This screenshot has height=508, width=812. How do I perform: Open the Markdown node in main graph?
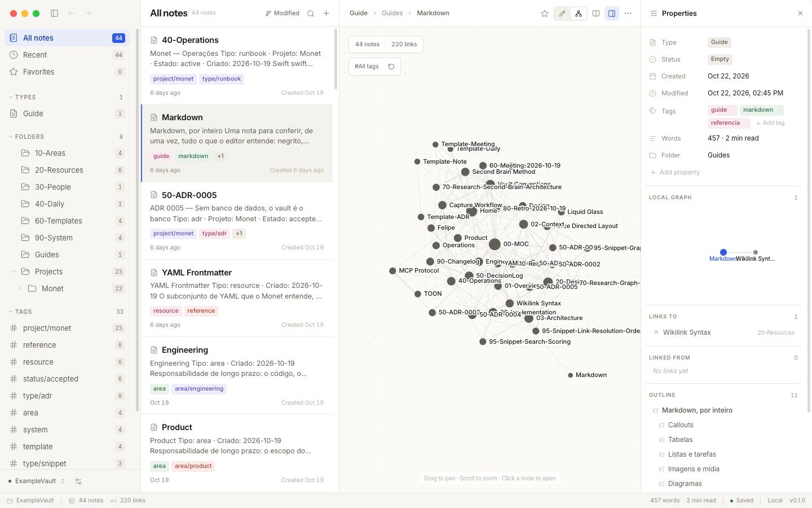click(571, 375)
